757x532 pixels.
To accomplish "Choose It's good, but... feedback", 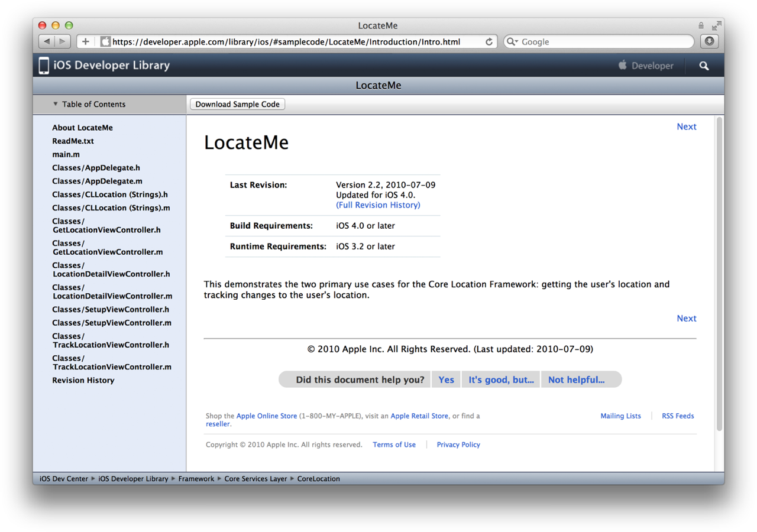I will point(501,379).
